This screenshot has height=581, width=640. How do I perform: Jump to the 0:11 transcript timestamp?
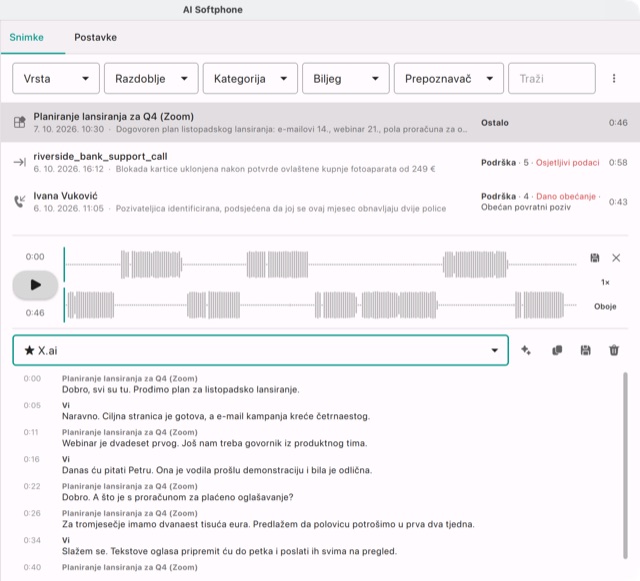coord(31,432)
